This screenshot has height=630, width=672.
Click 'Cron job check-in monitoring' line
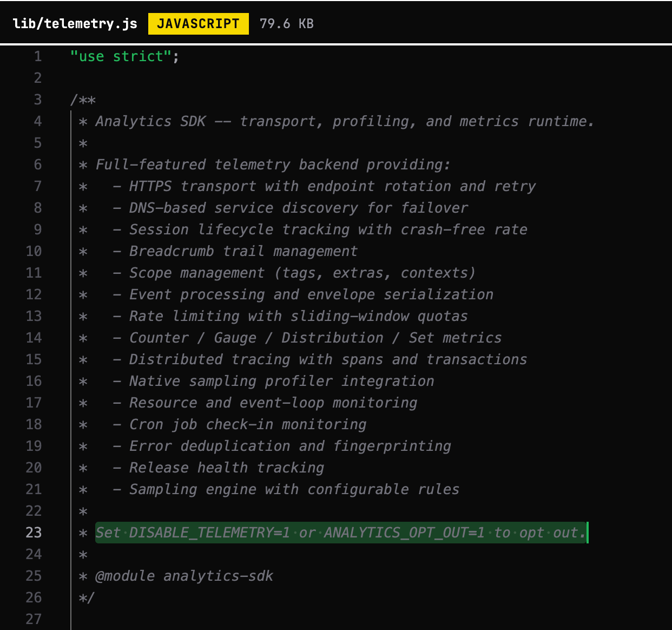point(222,424)
